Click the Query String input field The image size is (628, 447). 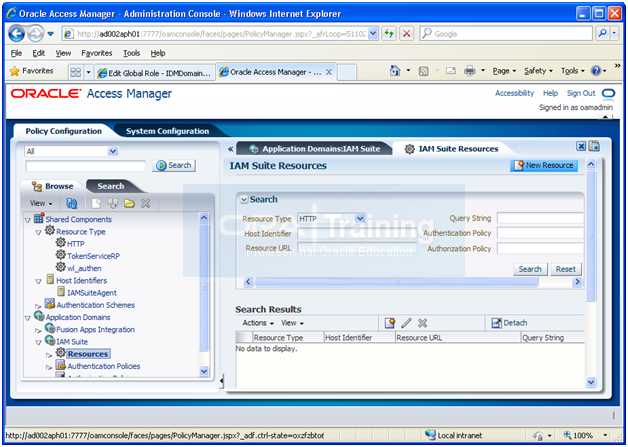coord(540,218)
